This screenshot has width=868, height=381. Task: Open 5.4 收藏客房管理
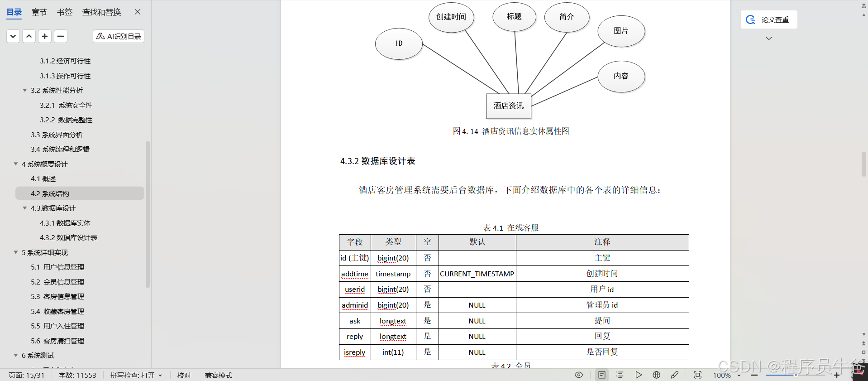(57, 311)
